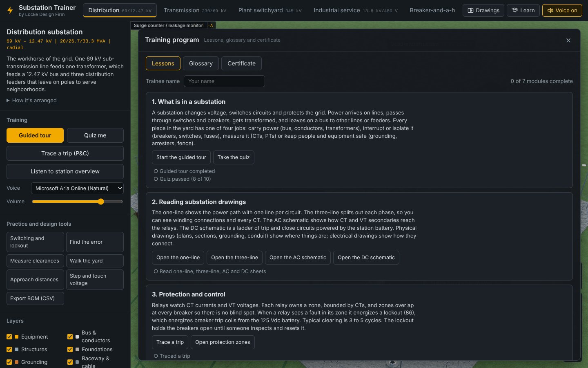Viewport: 588px width, 368px height.
Task: Click Open the DC schematic button
Action: pos(366,258)
